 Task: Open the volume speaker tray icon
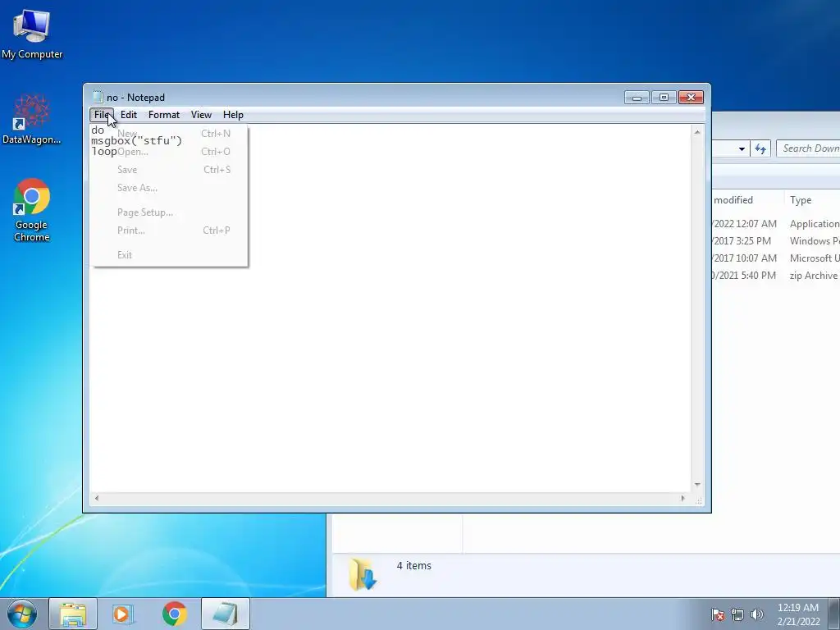(756, 614)
